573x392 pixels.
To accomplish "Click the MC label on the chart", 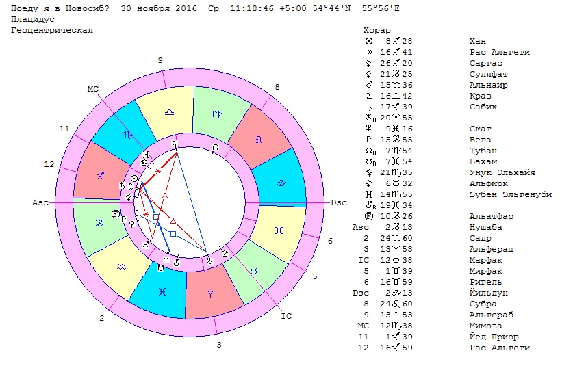I will (94, 89).
